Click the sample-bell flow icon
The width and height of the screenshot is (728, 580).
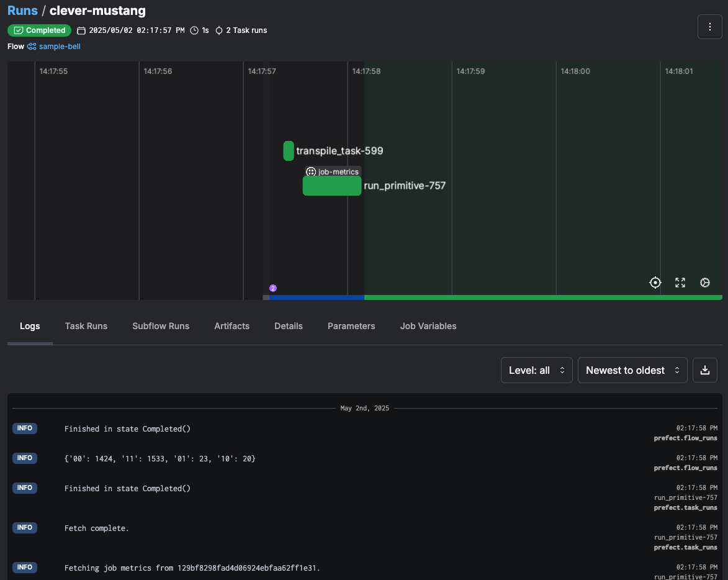(32, 47)
